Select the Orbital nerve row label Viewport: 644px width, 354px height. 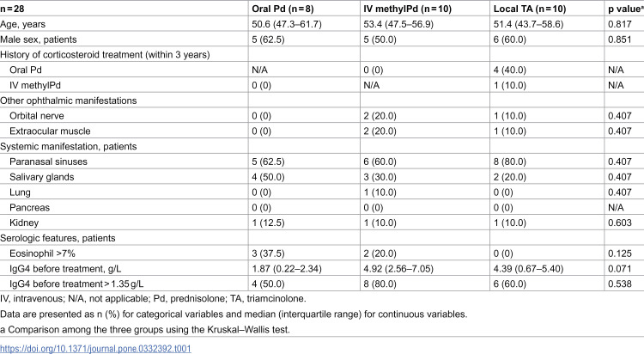tap(37, 116)
